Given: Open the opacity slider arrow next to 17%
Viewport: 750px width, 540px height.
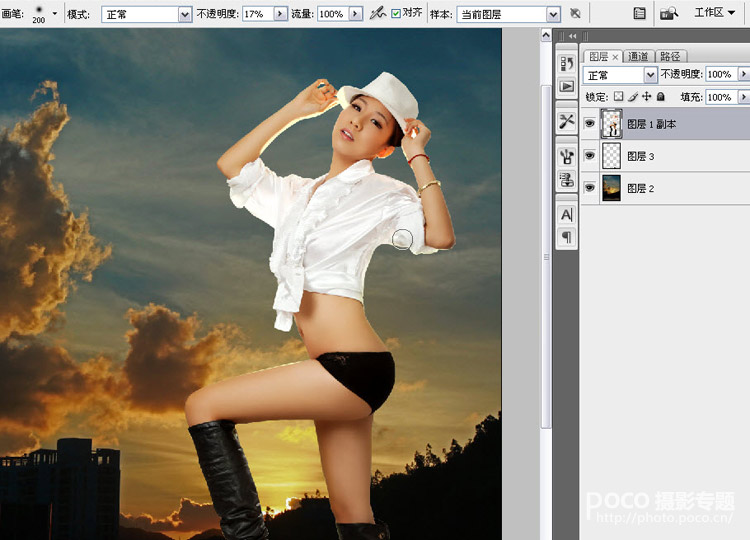Looking at the screenshot, I should tap(281, 14).
